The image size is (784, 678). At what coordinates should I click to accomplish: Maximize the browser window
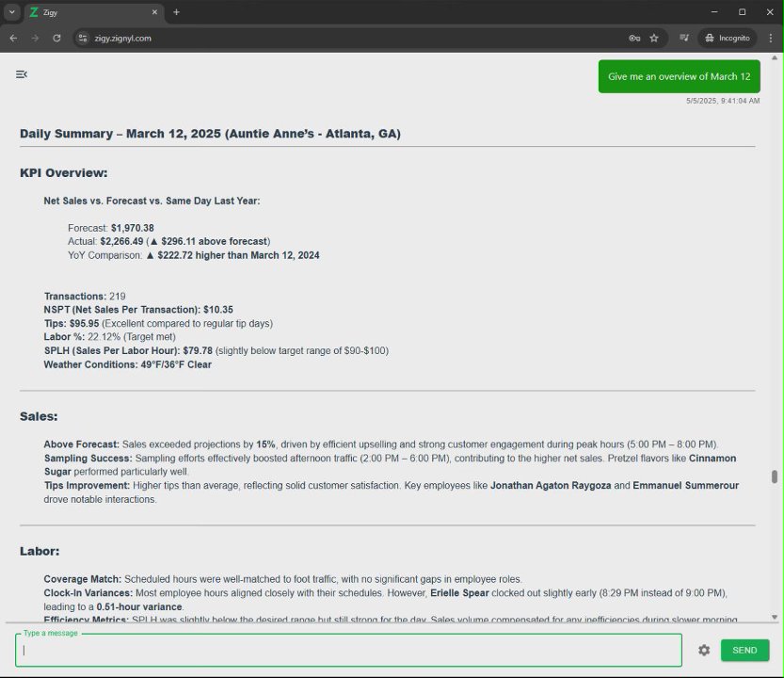click(742, 12)
